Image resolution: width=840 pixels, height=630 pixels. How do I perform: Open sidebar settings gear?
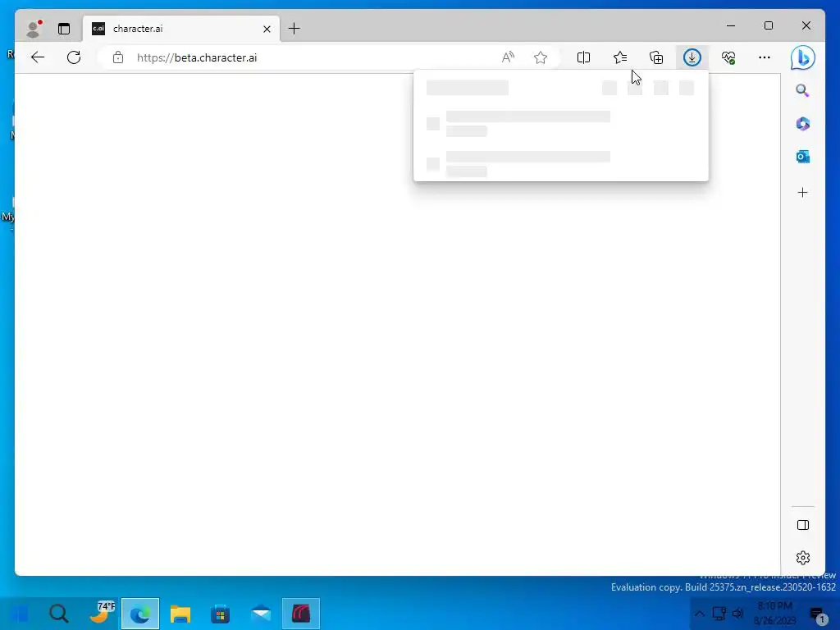802,558
